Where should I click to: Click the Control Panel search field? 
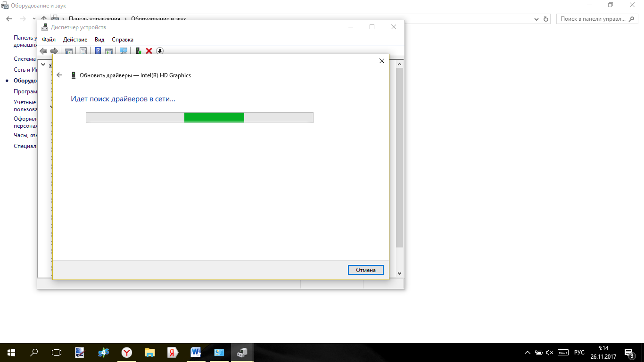[x=597, y=19]
